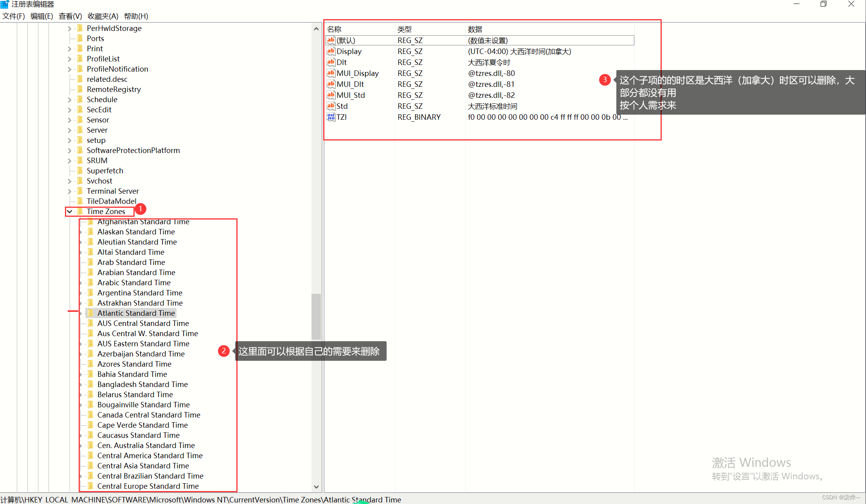Click the data cell '@tzres.dll,-80'
The height and width of the screenshot is (504, 866).
coord(492,73)
